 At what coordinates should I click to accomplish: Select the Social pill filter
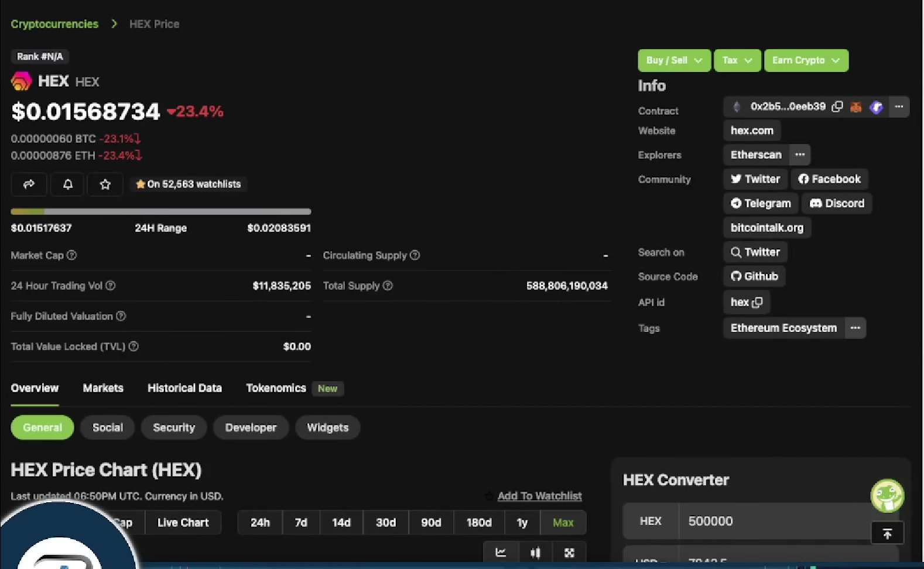(108, 427)
